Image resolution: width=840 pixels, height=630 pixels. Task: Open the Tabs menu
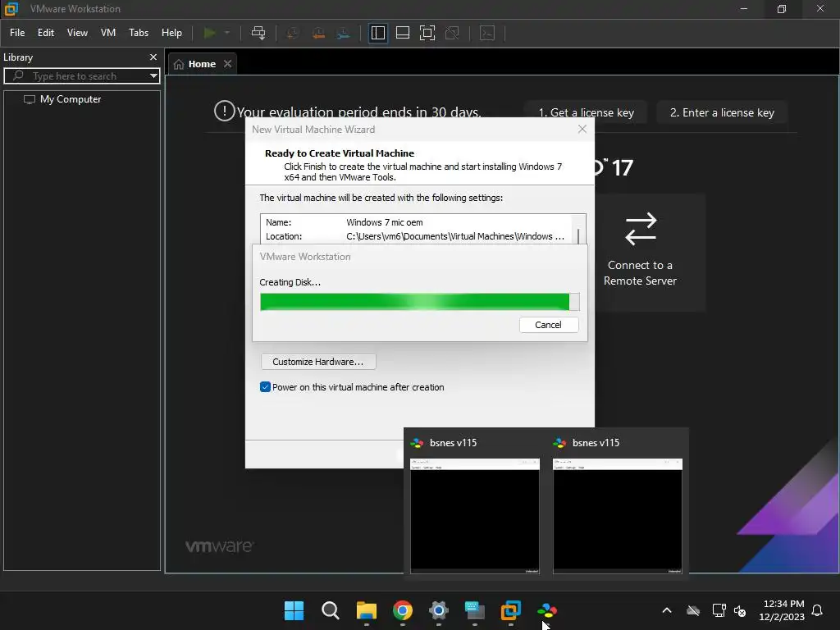click(x=138, y=33)
